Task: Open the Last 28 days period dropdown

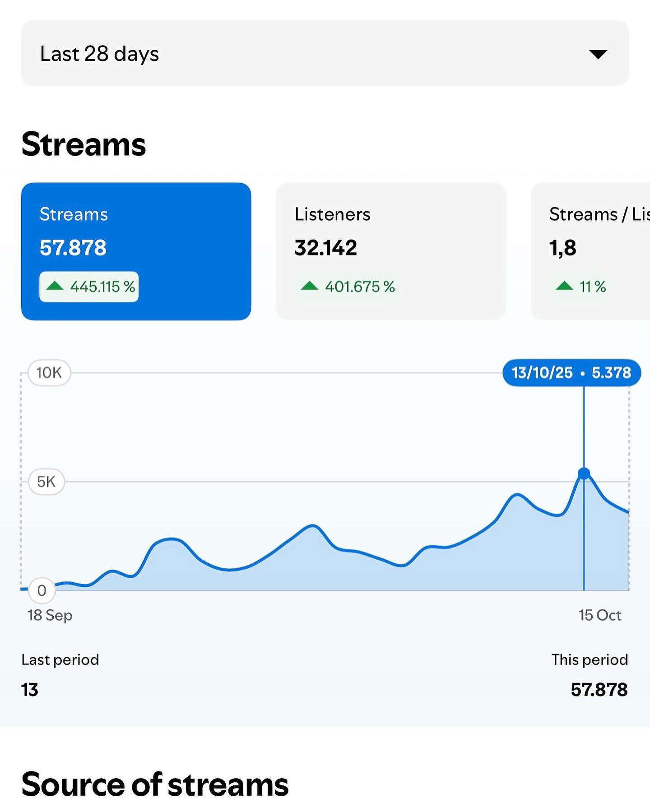Action: (325, 53)
